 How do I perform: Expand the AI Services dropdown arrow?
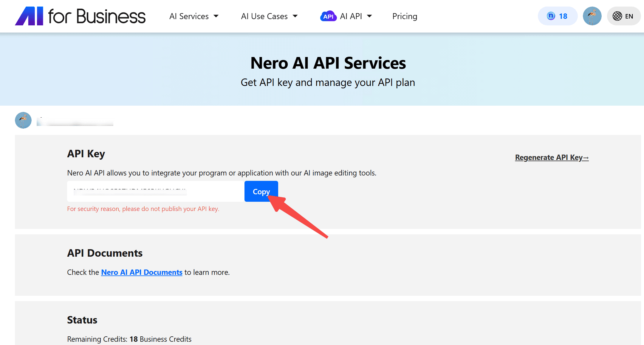(216, 16)
